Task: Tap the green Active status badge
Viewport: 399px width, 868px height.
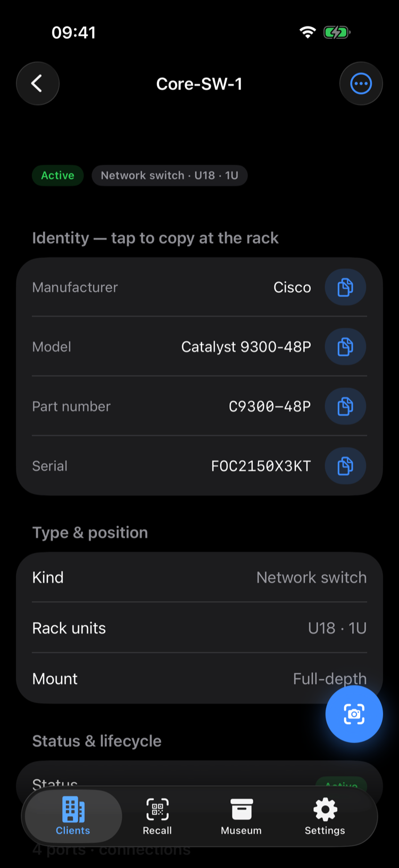Action: pos(58,175)
